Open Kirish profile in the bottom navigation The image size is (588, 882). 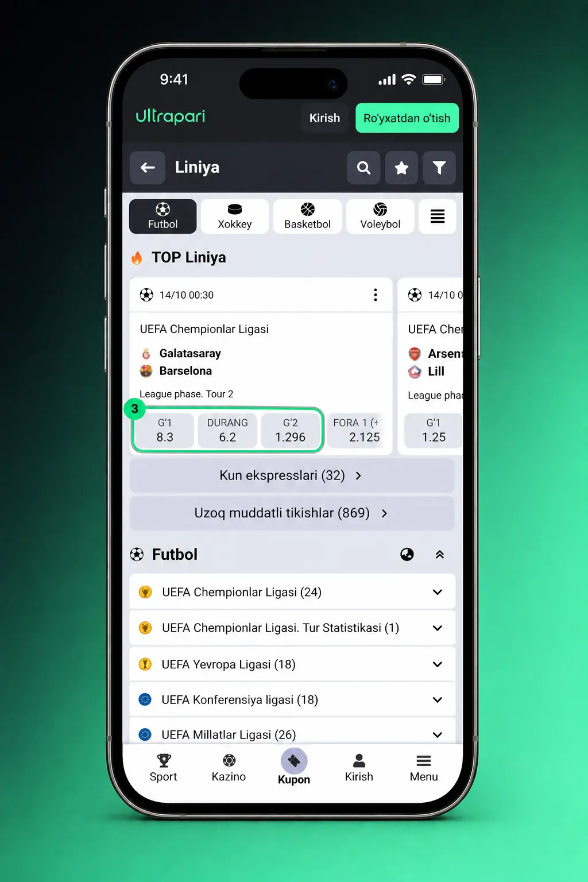359,768
